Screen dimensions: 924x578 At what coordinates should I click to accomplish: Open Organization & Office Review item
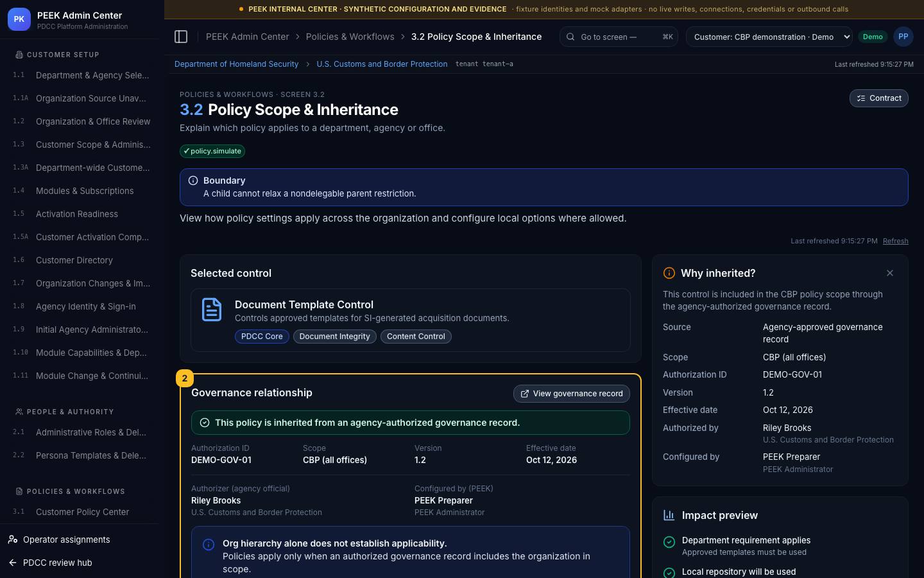point(82,121)
